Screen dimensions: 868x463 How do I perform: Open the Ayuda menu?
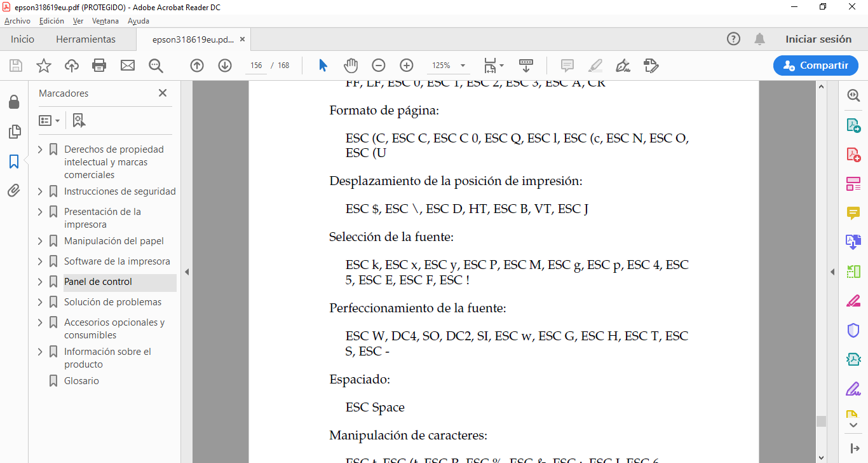coord(139,21)
